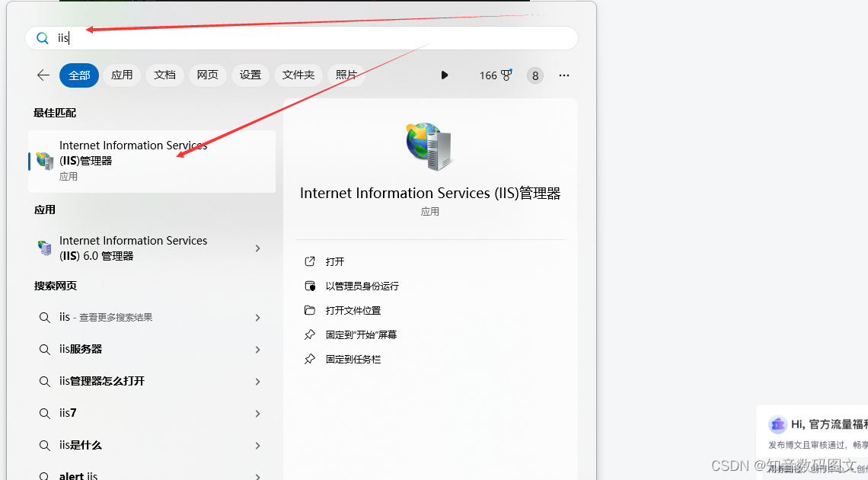868x480 pixels.
Task: Click search icon beside iis7
Action: point(45,414)
